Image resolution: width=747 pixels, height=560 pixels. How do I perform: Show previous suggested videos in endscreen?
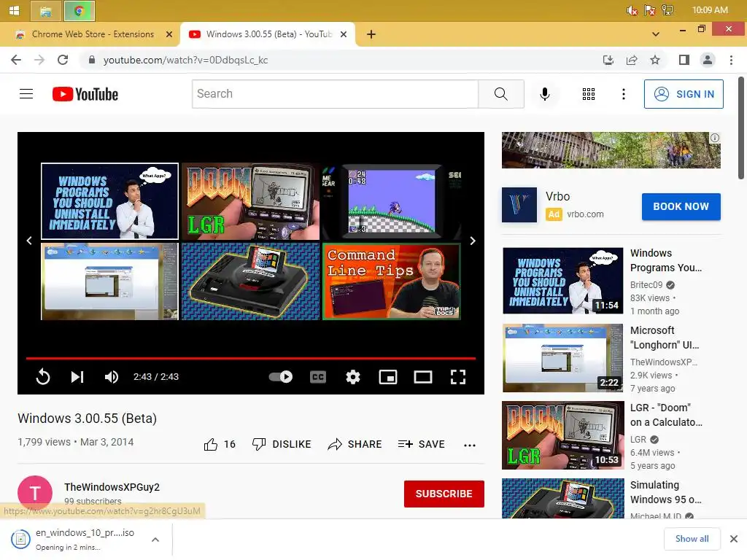(29, 241)
